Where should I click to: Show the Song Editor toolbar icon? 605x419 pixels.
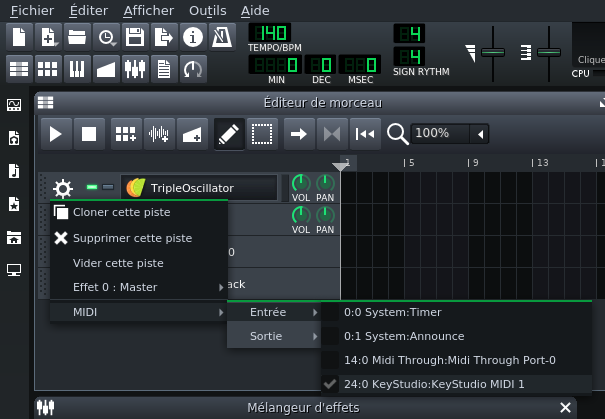pyautogui.click(x=19, y=69)
